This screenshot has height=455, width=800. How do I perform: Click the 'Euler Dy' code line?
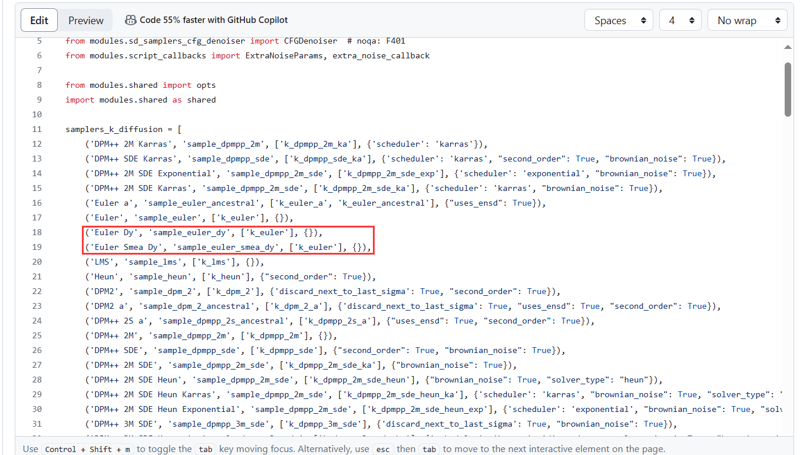204,233
